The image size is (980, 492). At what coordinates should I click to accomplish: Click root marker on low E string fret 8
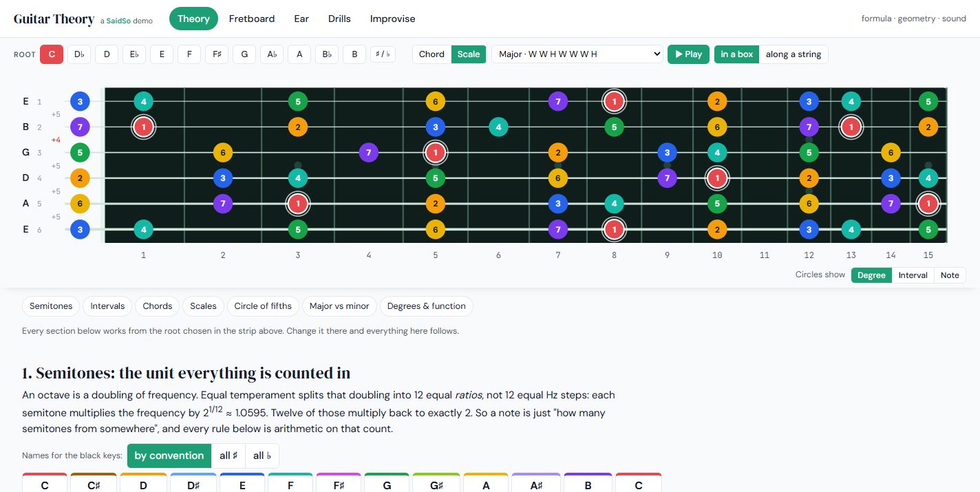[614, 229]
